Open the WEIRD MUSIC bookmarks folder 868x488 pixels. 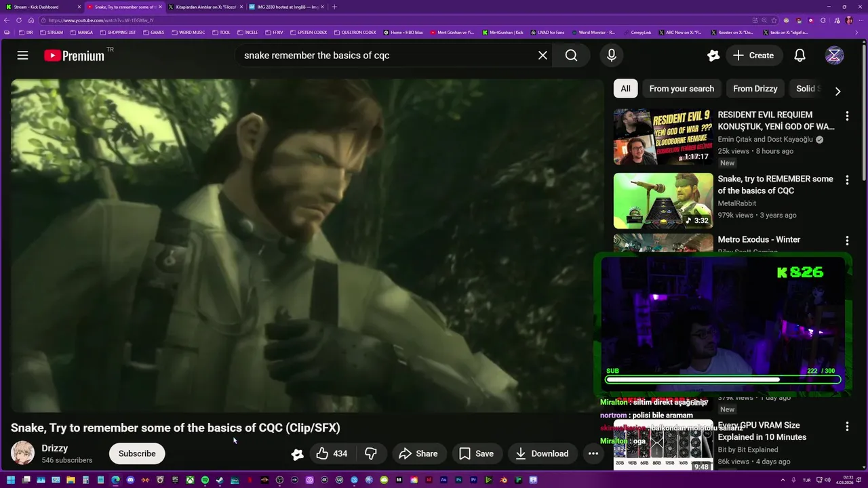tap(189, 32)
